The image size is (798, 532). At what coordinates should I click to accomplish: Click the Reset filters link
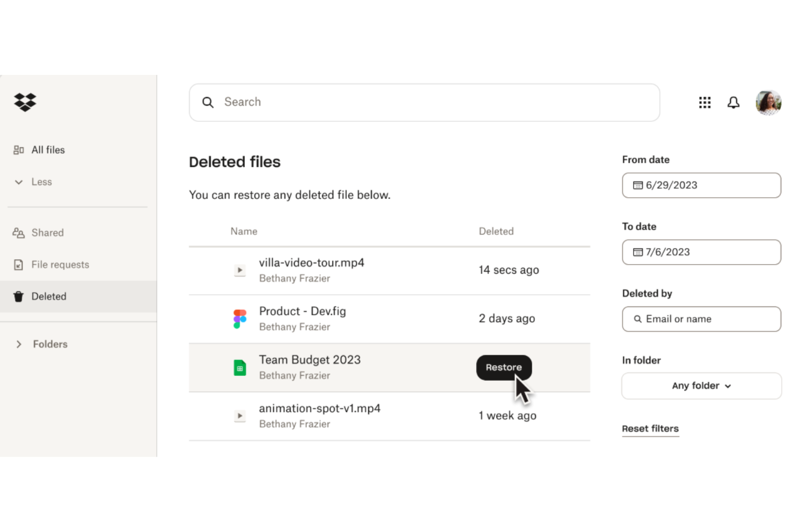coord(650,429)
